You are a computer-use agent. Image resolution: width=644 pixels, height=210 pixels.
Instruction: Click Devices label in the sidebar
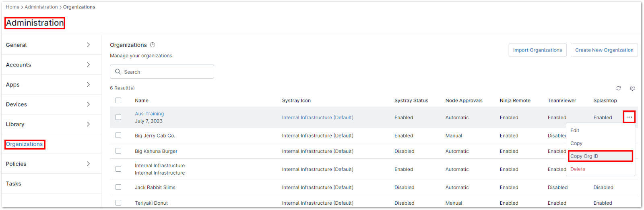[x=16, y=104]
